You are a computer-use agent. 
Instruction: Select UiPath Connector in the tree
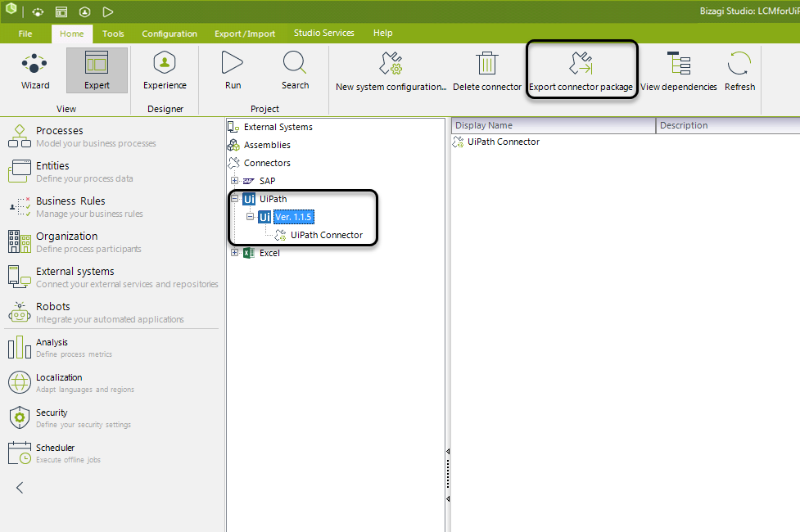[x=327, y=235]
